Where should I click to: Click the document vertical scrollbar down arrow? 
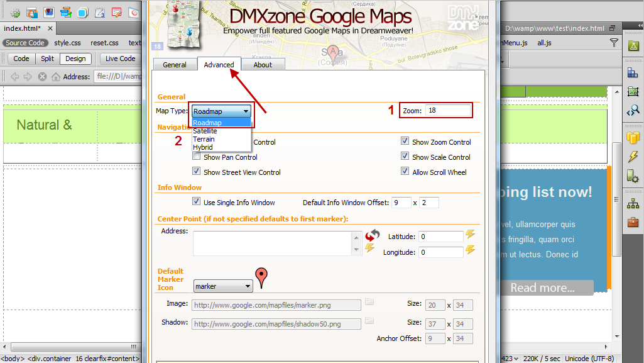tap(617, 337)
